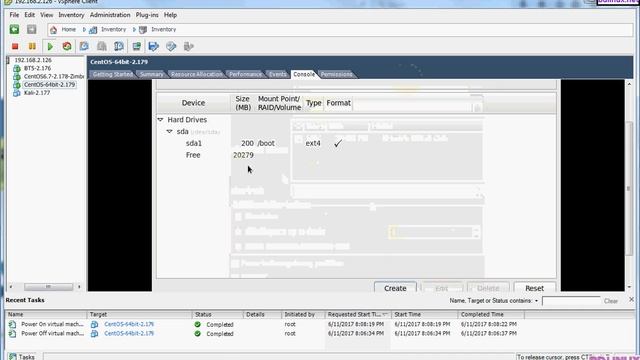This screenshot has height=360, width=640.
Task: Click the Take Snapshot toolbar icon
Action: tap(84, 46)
